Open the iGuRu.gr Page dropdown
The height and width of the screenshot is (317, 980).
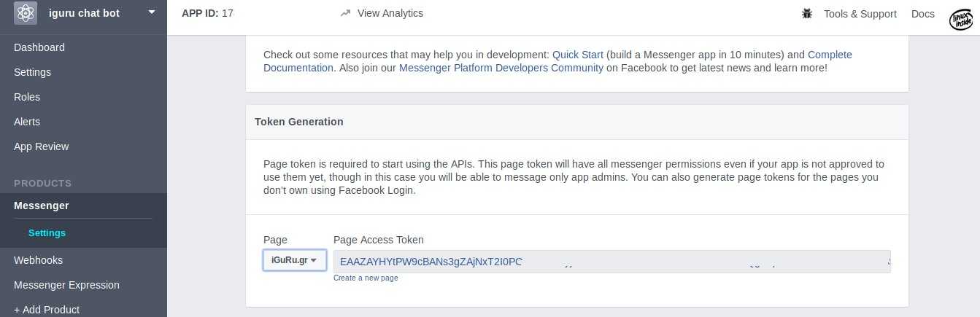pyautogui.click(x=295, y=260)
